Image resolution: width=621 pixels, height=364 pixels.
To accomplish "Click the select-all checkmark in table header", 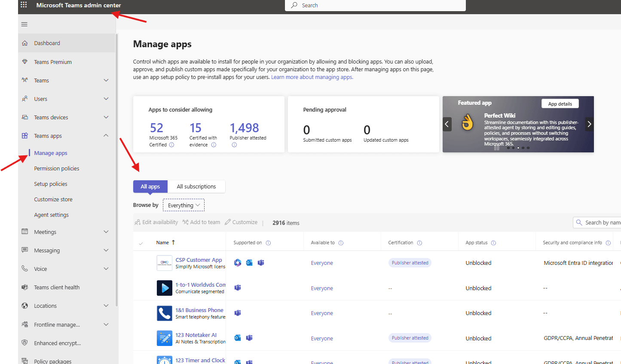I will (x=141, y=243).
